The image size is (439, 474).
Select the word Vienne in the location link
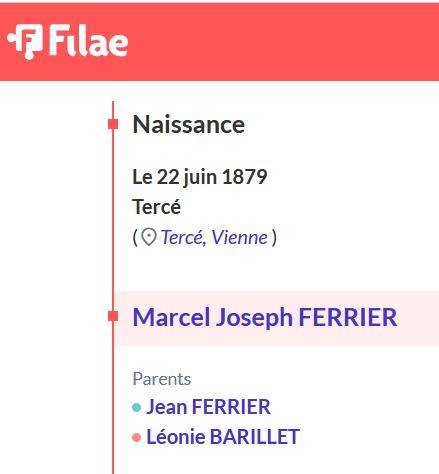coord(240,237)
